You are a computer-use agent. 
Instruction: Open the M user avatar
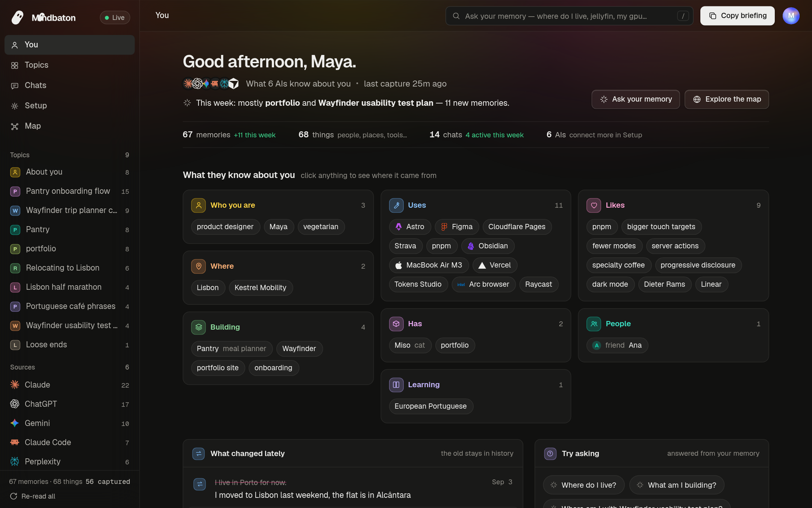[x=791, y=16]
